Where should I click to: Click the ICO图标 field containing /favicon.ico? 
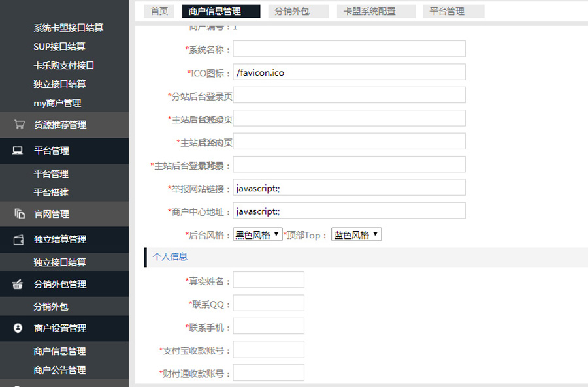pyautogui.click(x=349, y=72)
